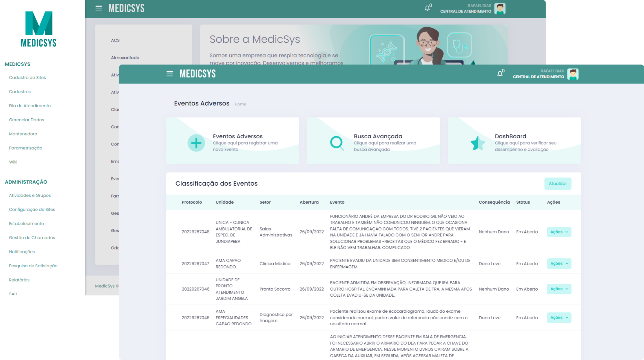Click the MedicSys logo in sidebar
644x360 pixels.
tap(39, 29)
